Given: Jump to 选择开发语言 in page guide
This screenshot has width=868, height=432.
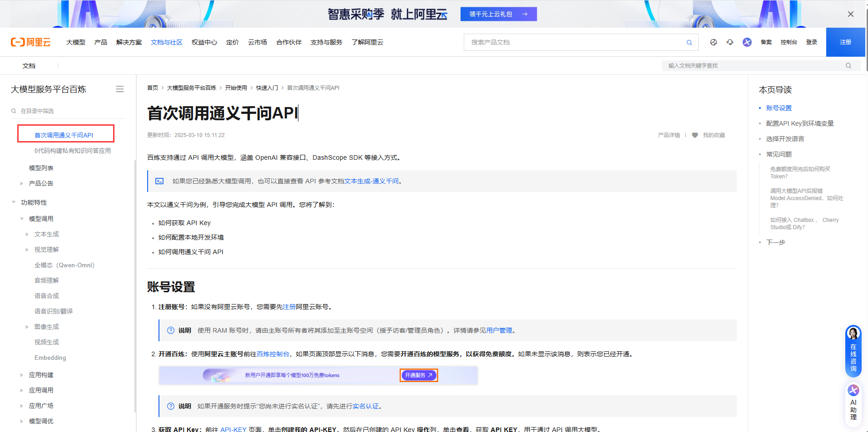Looking at the screenshot, I should [785, 139].
